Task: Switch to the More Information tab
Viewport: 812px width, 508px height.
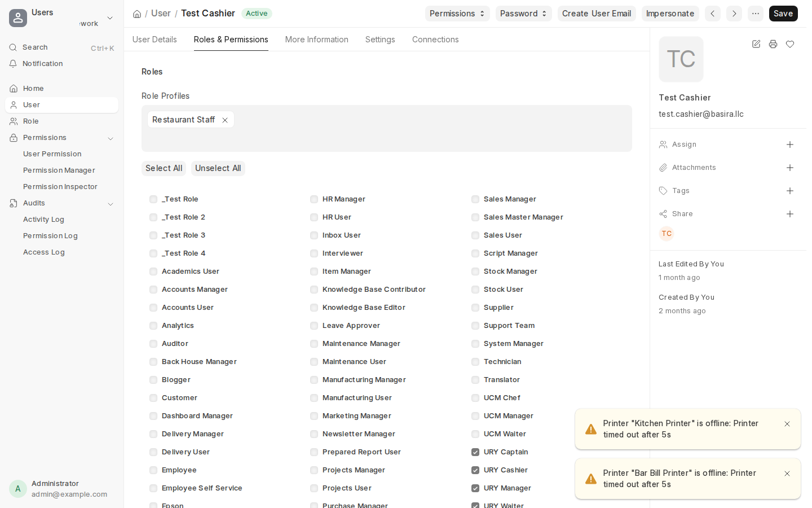Action: coord(317,40)
